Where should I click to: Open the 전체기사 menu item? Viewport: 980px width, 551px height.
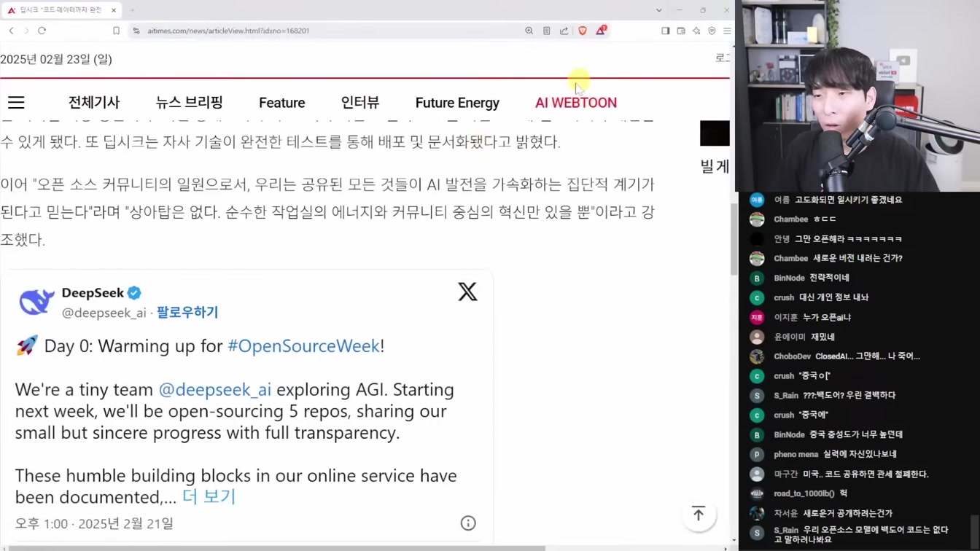point(94,103)
